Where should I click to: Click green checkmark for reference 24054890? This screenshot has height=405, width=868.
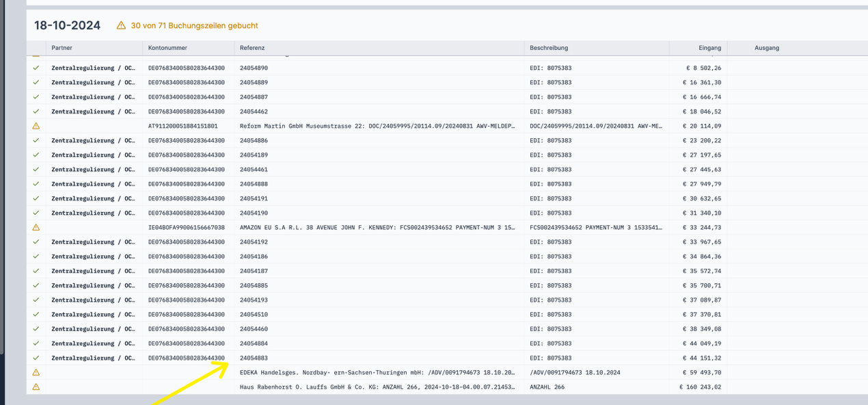[36, 68]
